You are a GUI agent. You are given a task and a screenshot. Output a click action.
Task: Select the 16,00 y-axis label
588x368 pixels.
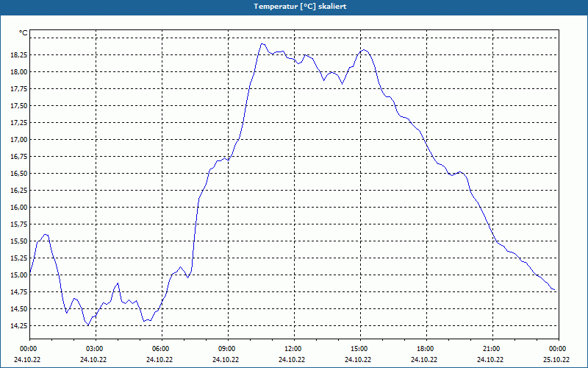pos(19,207)
